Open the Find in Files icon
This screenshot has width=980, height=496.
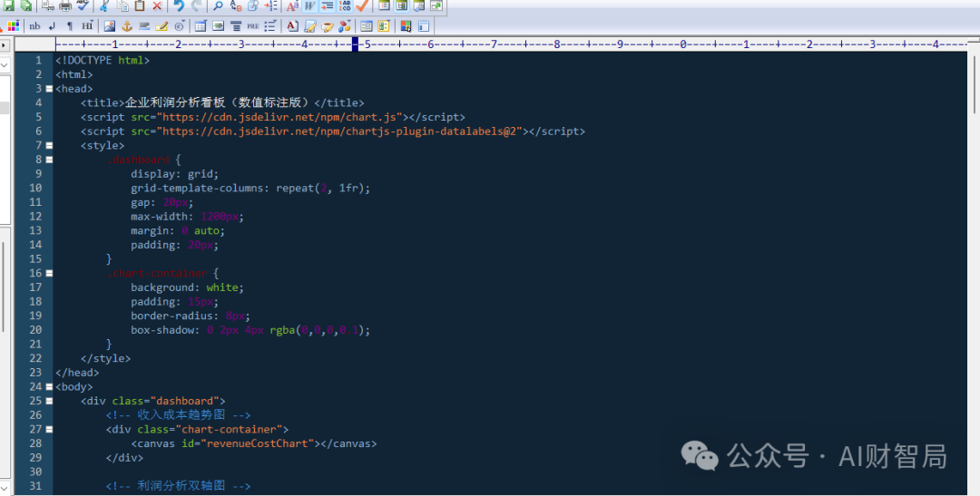click(x=253, y=5)
